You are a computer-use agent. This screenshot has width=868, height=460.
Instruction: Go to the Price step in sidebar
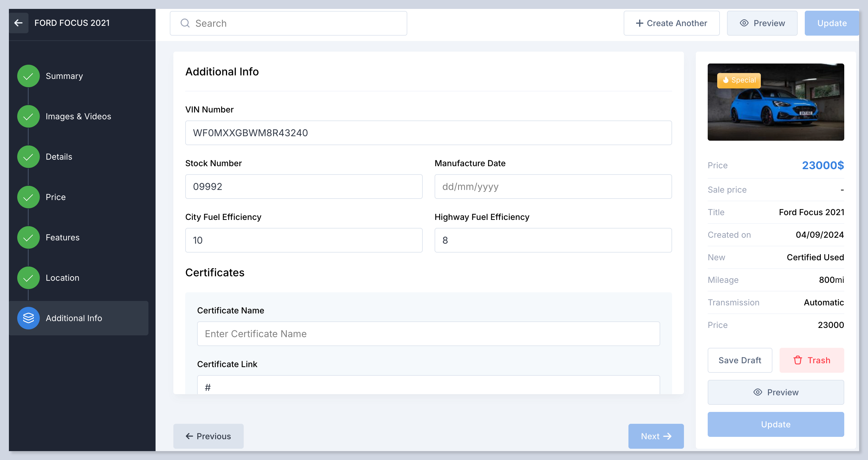[56, 197]
